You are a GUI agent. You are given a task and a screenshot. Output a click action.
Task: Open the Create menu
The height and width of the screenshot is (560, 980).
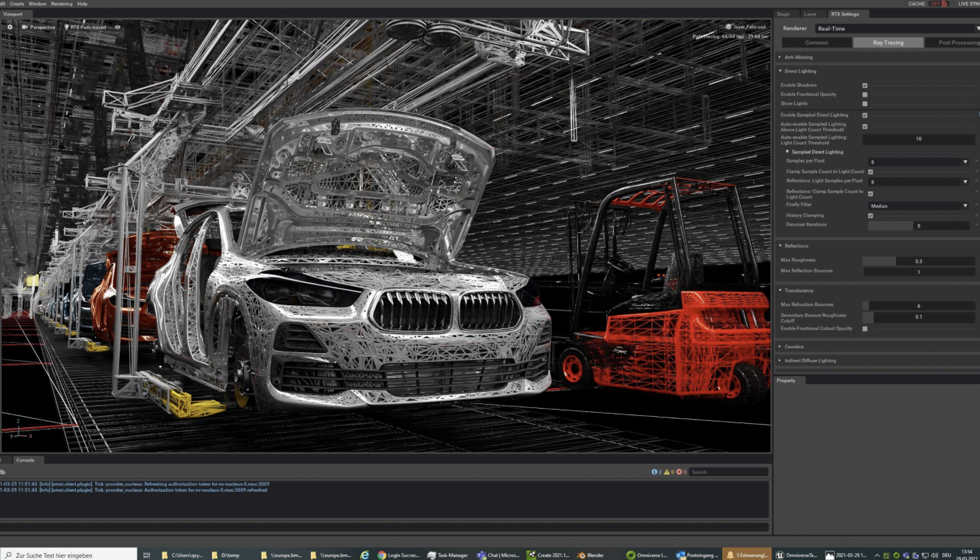[17, 4]
